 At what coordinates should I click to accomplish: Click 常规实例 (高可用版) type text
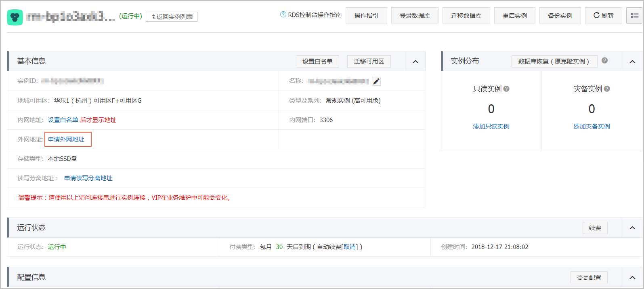click(x=353, y=101)
